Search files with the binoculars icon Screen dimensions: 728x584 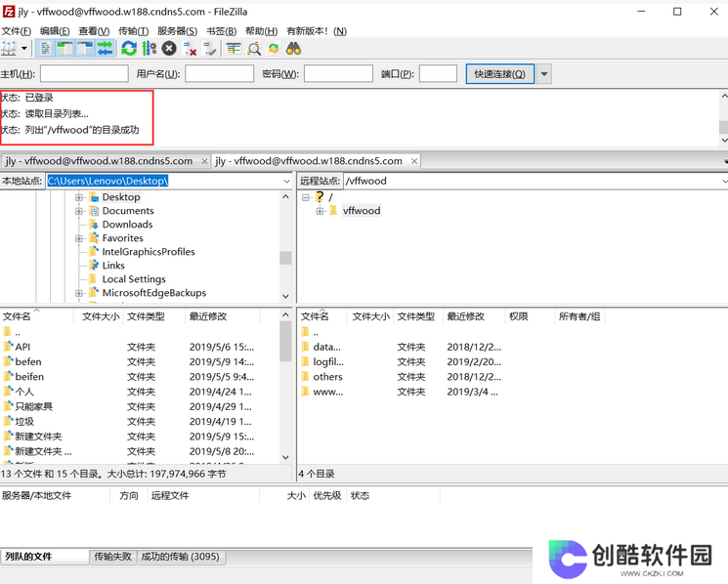point(293,48)
